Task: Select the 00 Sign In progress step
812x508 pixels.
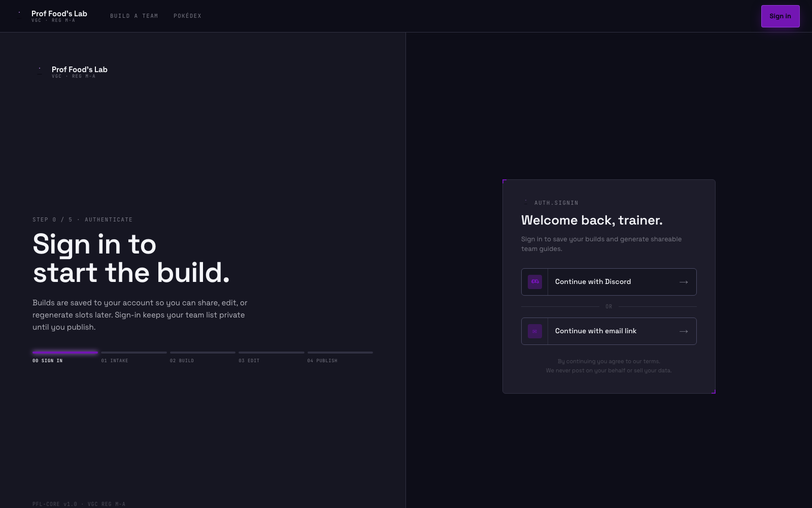Action: [x=65, y=357]
